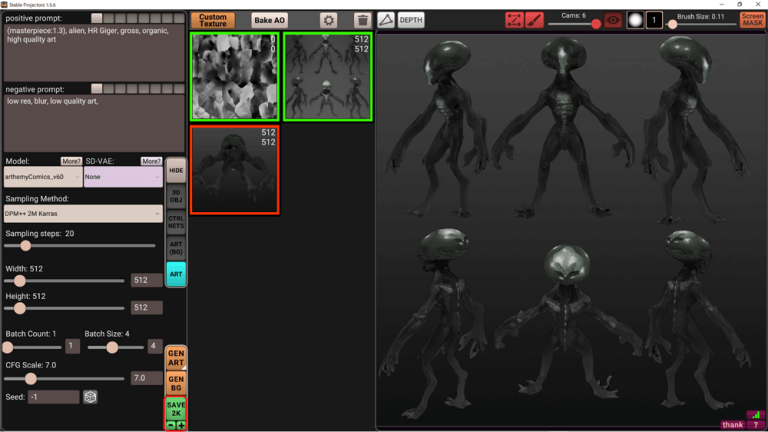This screenshot has width=768, height=432.
Task: Adjust the Batch Size slider handle
Action: tap(112, 347)
